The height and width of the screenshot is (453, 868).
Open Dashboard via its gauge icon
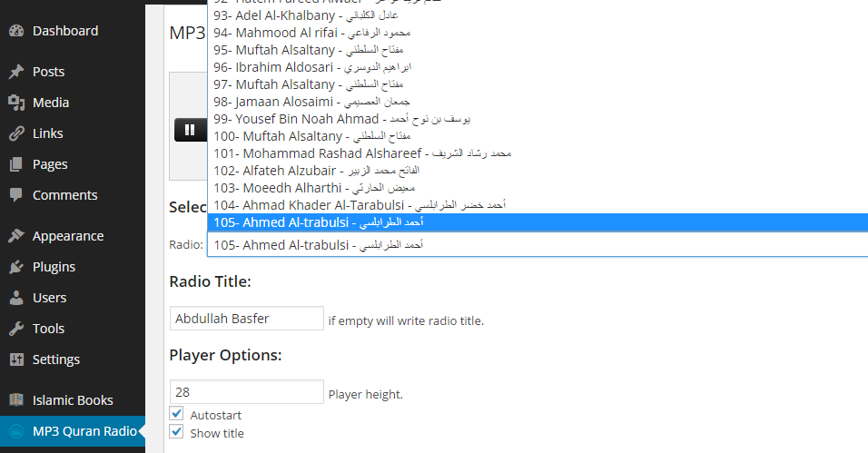pos(16,31)
